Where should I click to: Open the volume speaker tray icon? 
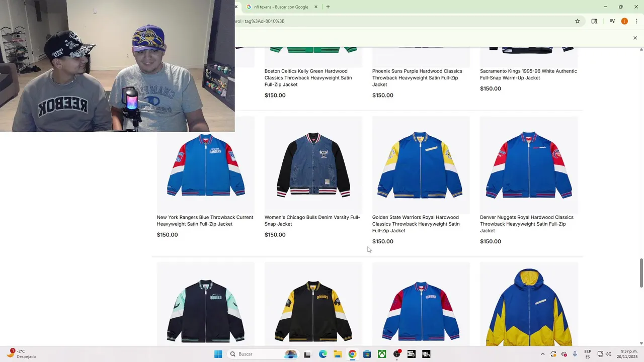tap(609, 354)
